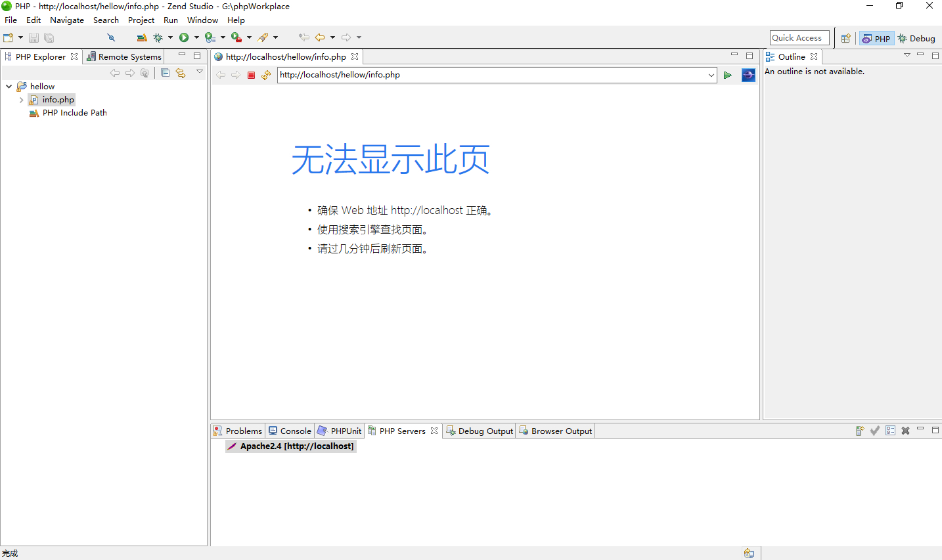Click the Edit server properties icon
Image resolution: width=942 pixels, height=560 pixels.
click(890, 431)
